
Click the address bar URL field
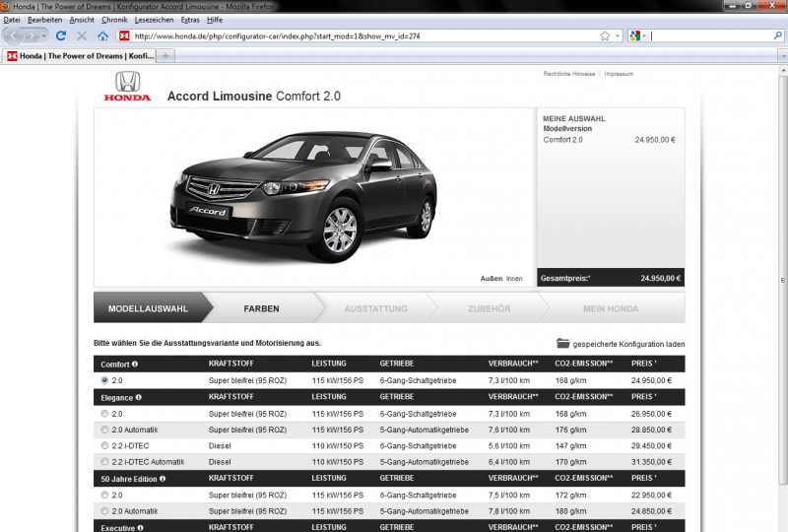[364, 35]
